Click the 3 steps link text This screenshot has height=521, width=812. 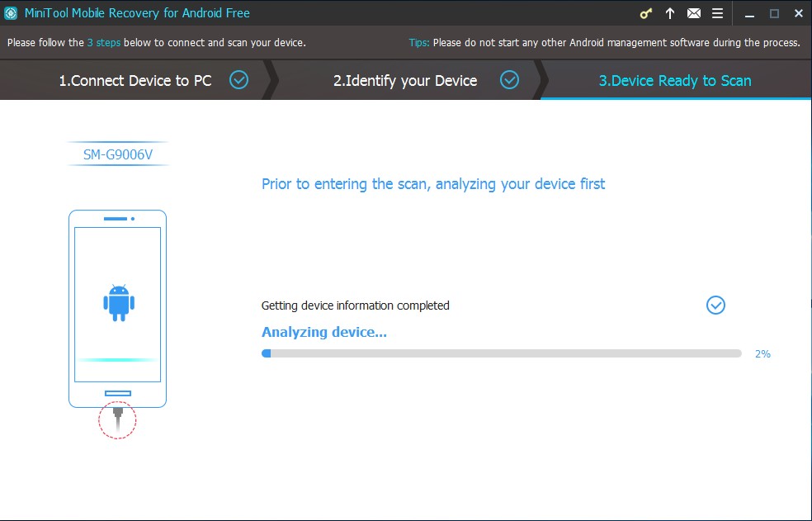tap(104, 42)
